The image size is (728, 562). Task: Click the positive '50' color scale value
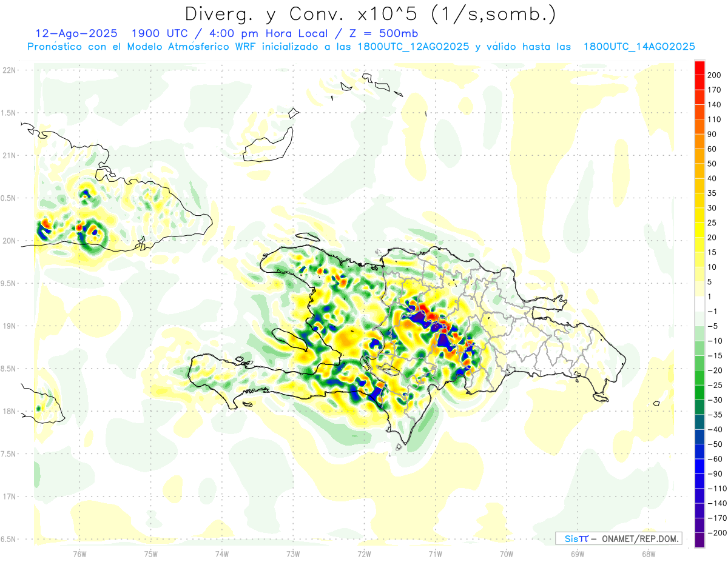click(x=712, y=164)
